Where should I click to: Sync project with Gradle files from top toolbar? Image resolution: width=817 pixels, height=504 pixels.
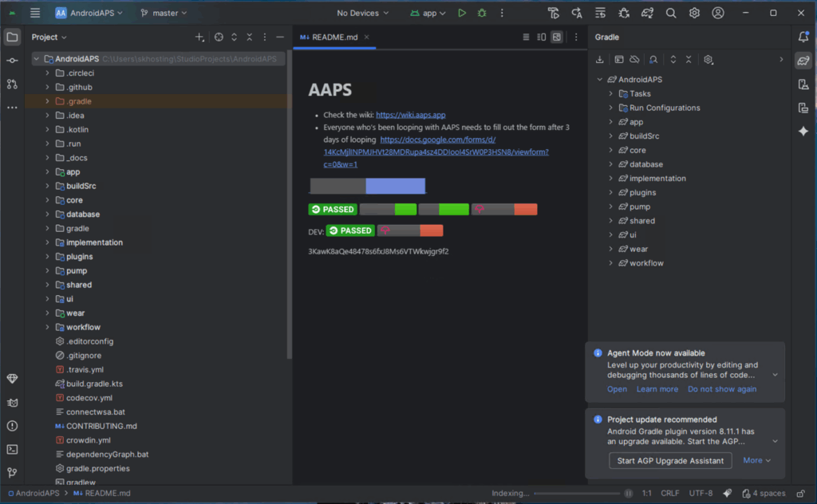click(x=648, y=13)
